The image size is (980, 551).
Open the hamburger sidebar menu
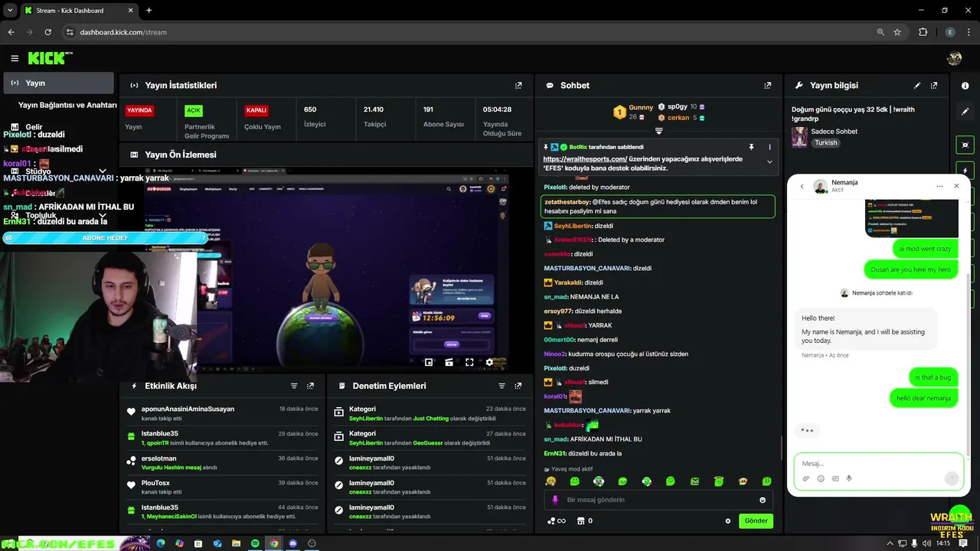[x=15, y=58]
